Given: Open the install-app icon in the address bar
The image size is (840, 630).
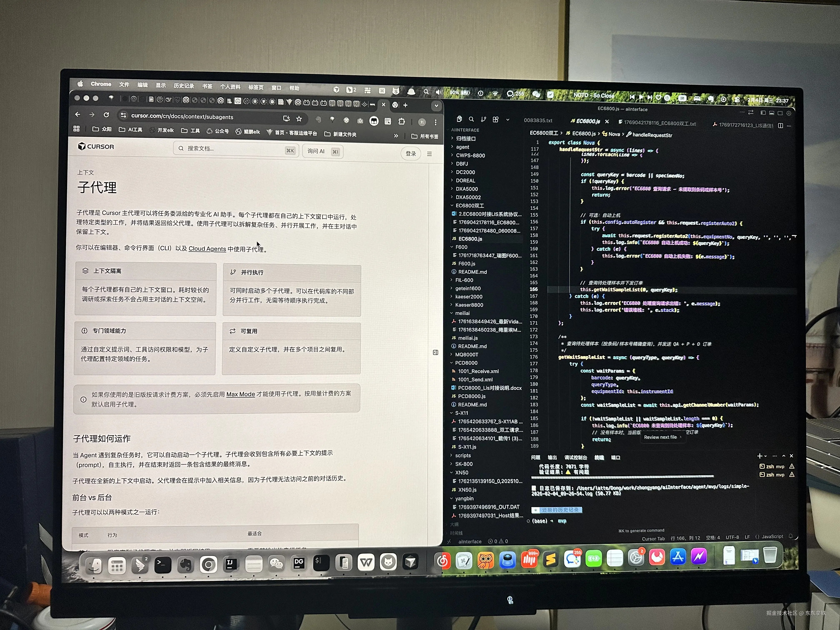Looking at the screenshot, I should pos(286,119).
